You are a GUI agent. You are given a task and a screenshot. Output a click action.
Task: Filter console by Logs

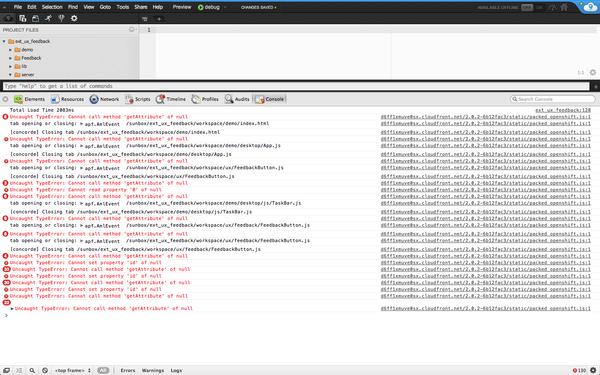click(176, 370)
